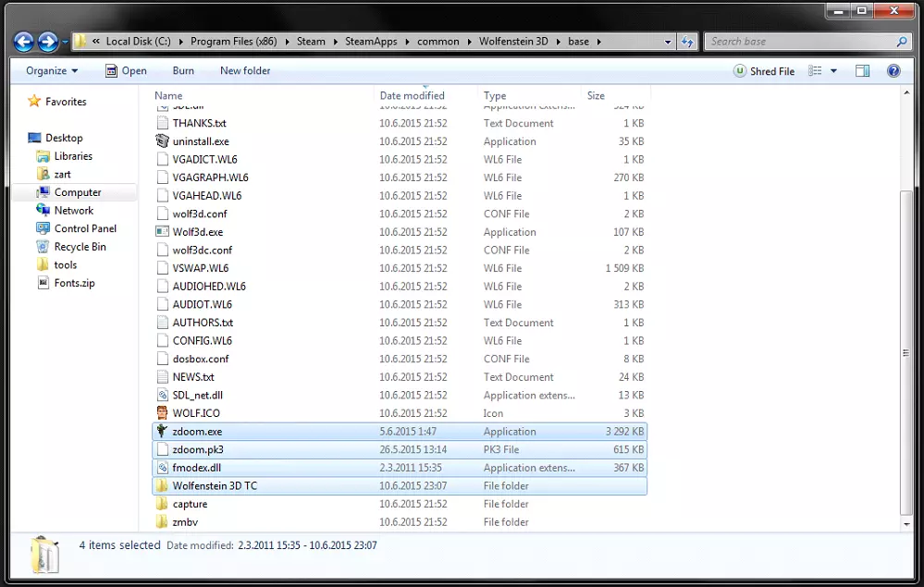Viewport: 924px width, 587px height.
Task: Open Network in the navigation pane
Action: (x=64, y=211)
